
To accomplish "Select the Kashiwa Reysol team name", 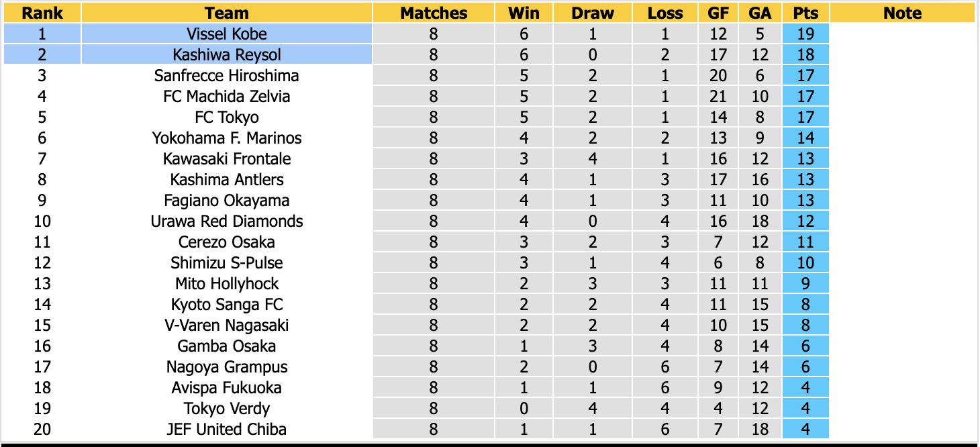I will pos(227,54).
